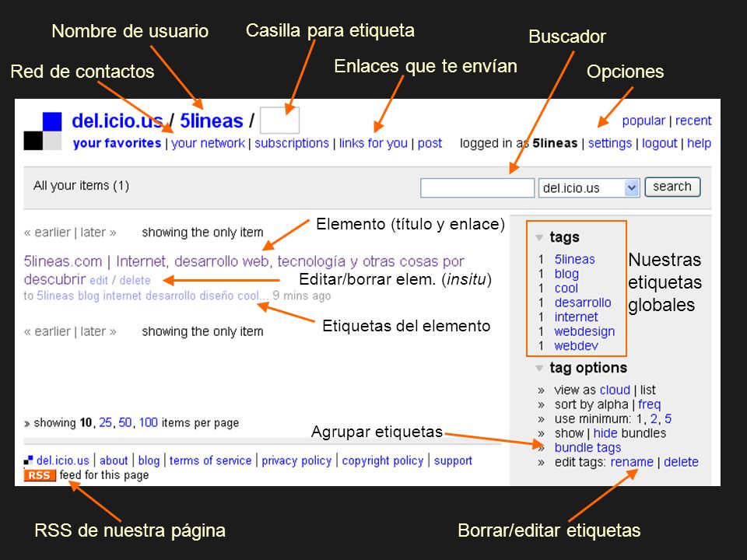
Task: Click the 'feed for this page' text
Action: [103, 475]
